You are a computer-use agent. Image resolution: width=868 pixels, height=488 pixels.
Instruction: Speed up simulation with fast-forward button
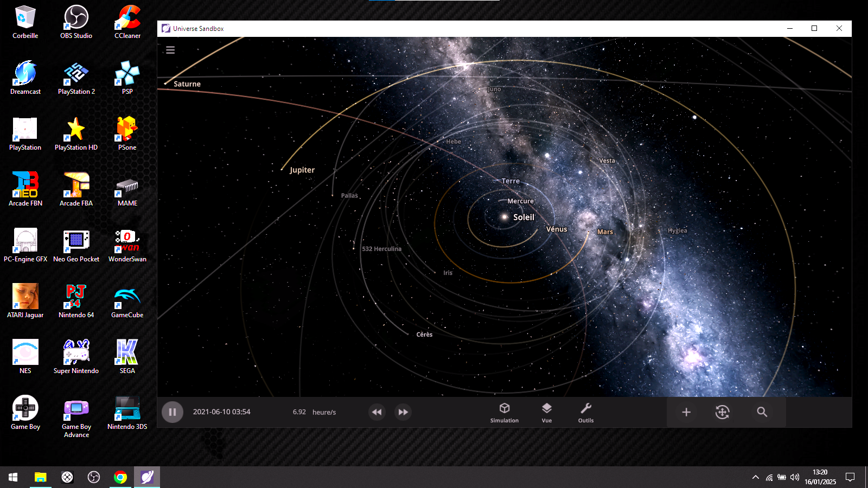tap(403, 412)
